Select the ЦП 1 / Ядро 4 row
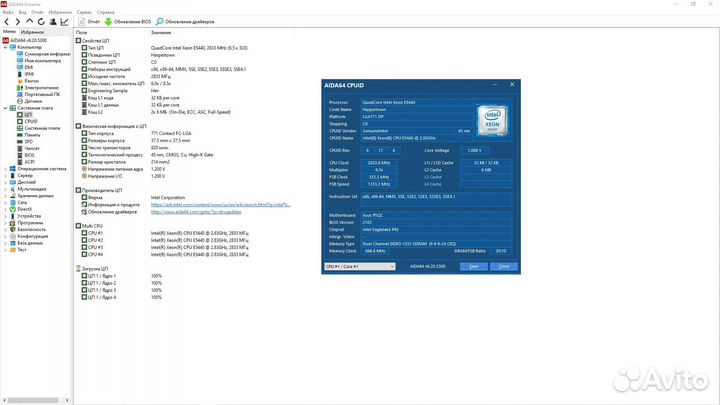 click(122, 298)
